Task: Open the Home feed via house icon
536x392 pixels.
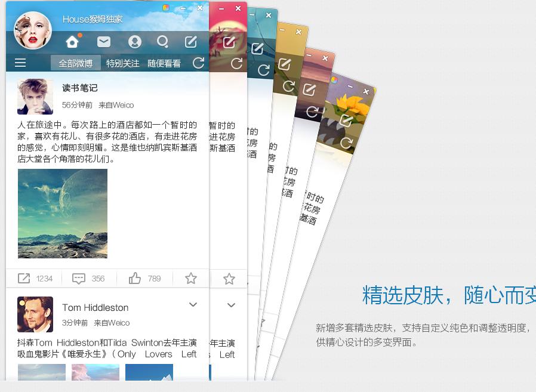Action: (72, 42)
